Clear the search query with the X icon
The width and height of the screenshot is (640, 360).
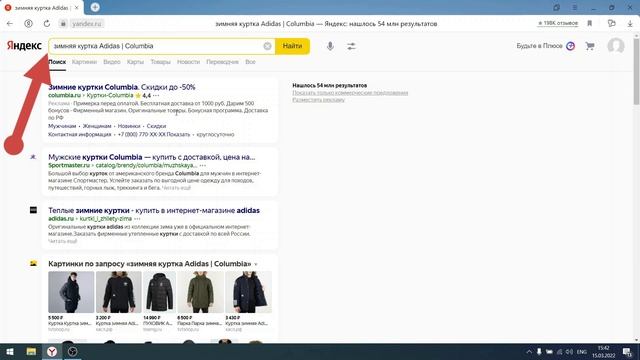point(267,46)
